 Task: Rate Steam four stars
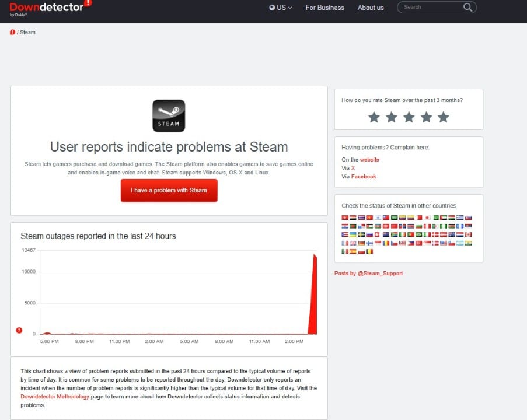[426, 117]
